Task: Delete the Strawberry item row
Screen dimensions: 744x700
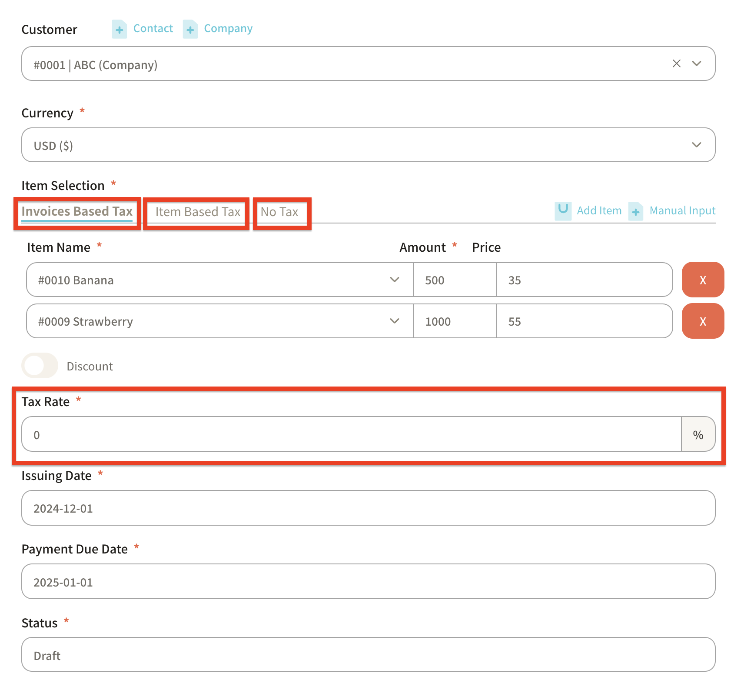Action: (702, 321)
